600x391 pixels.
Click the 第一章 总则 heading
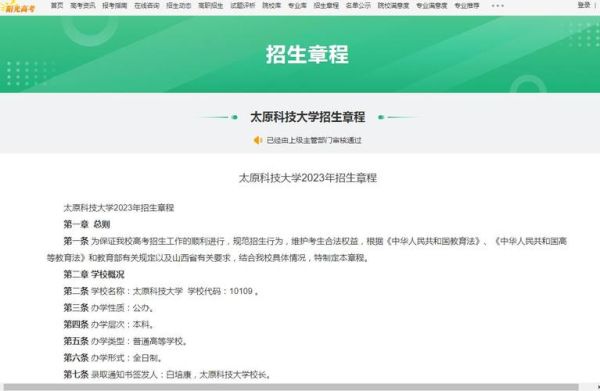coord(87,224)
